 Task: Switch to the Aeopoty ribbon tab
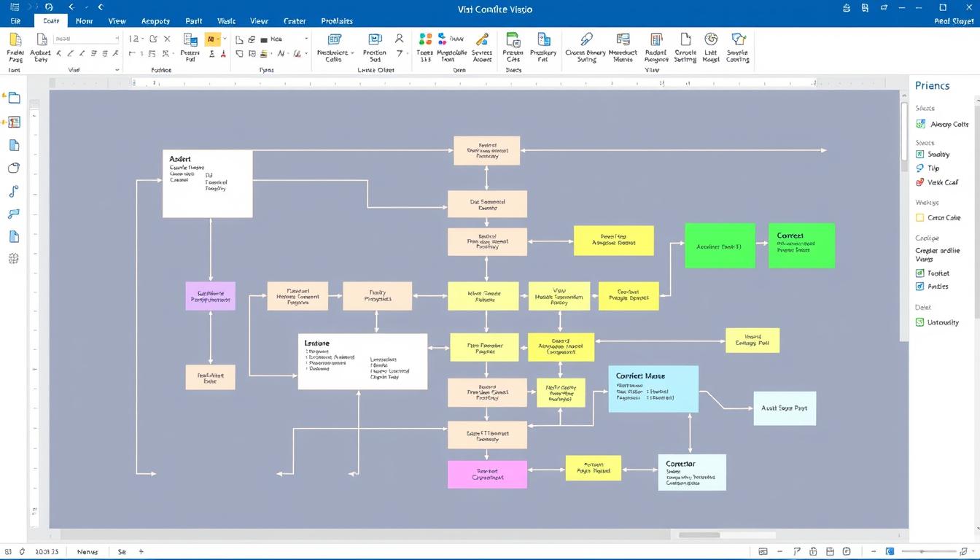pos(155,21)
